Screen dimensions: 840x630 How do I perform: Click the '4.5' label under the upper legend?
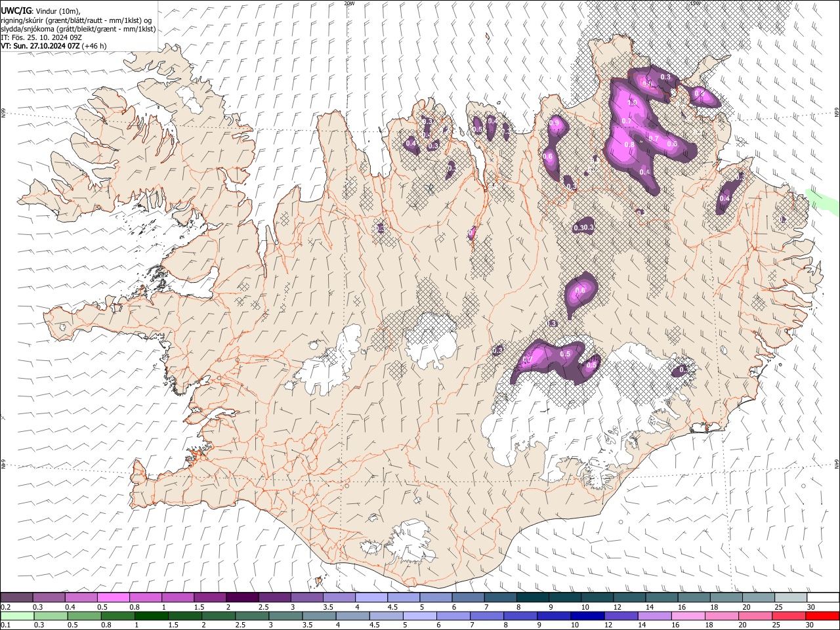[x=392, y=607]
